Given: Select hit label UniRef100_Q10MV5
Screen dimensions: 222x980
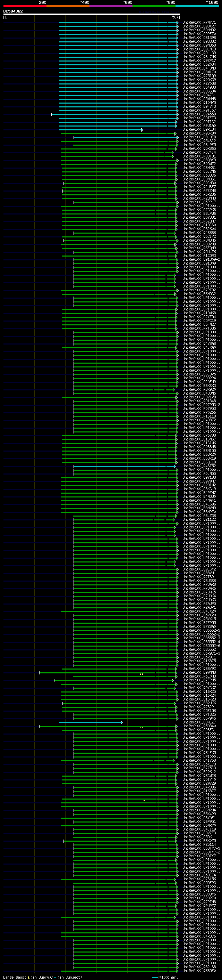Looking at the screenshot, I should tap(199, 103).
